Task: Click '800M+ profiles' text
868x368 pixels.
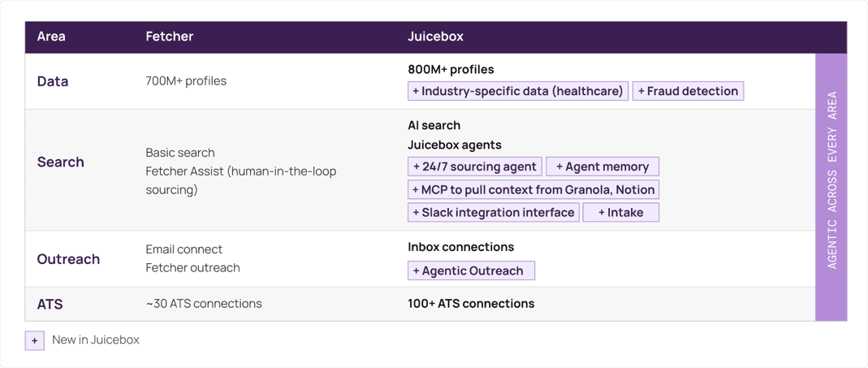Action: pos(451,70)
